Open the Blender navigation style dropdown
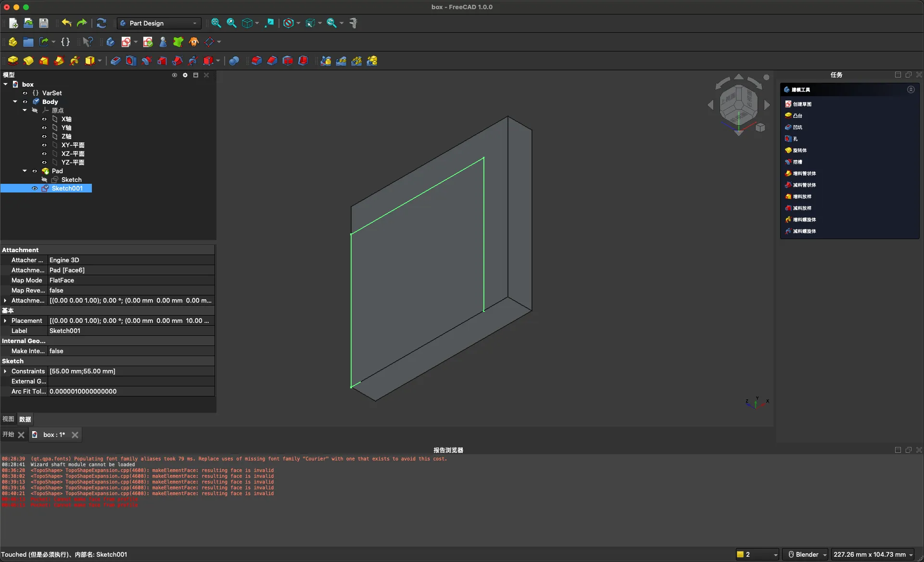This screenshot has width=924, height=562. pyautogui.click(x=806, y=554)
